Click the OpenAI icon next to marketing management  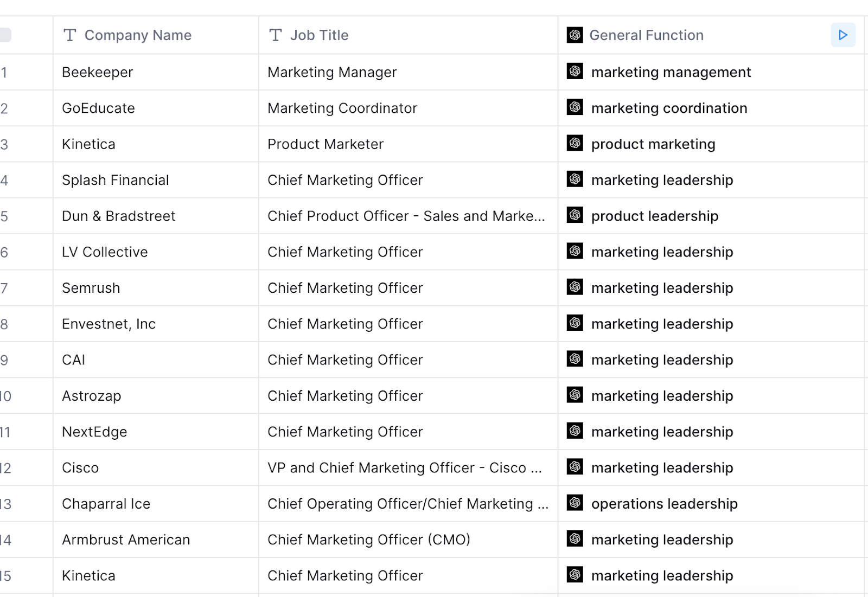click(575, 72)
